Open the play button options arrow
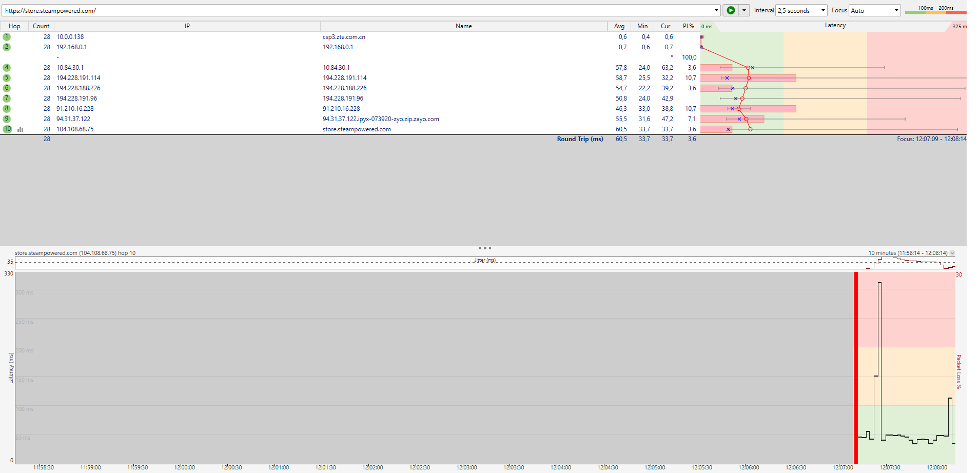This screenshot has width=980, height=473. (x=744, y=10)
